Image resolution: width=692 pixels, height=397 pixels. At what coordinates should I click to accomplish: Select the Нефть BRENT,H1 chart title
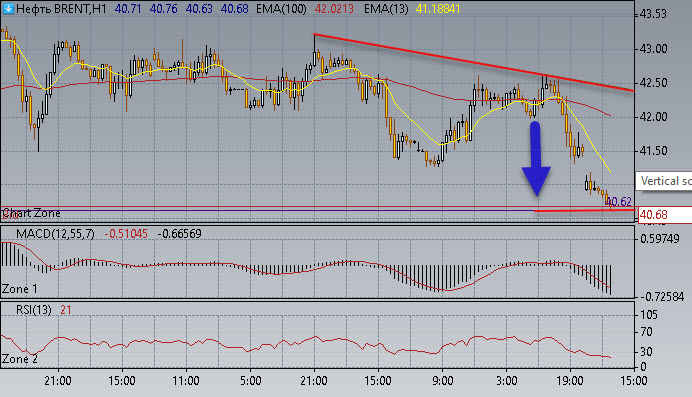tap(61, 9)
